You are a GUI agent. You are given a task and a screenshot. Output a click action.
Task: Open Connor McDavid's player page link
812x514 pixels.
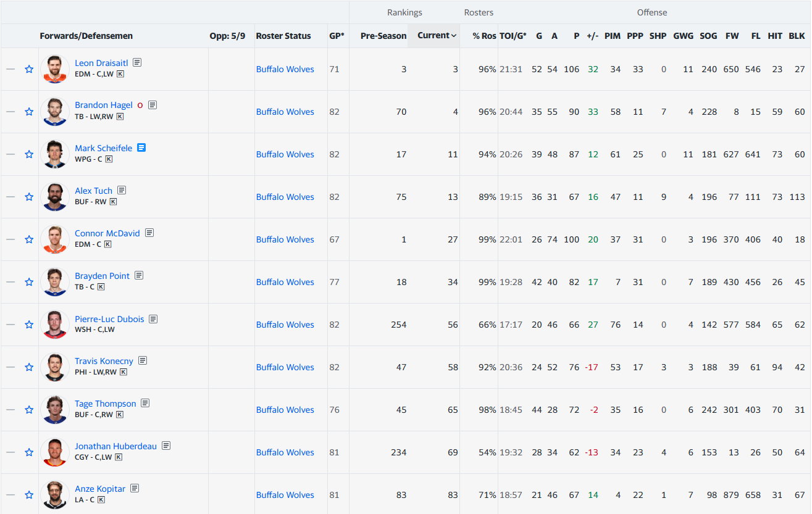[x=107, y=233]
